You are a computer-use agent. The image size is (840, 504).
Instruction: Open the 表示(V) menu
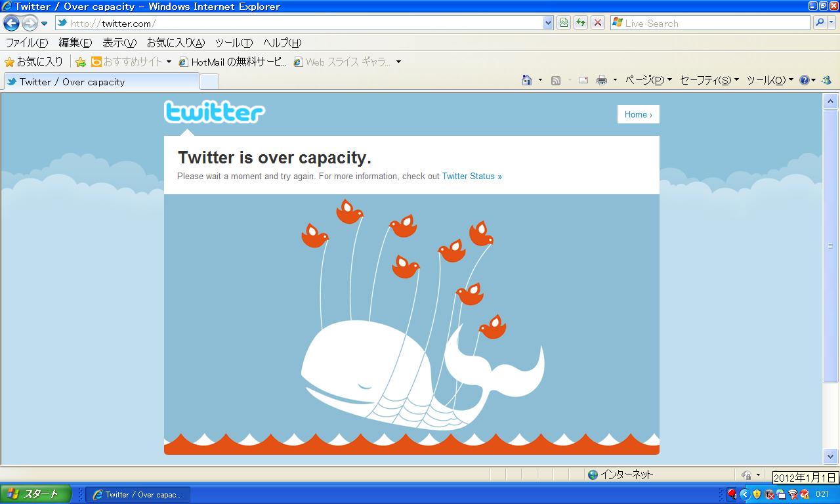(119, 43)
